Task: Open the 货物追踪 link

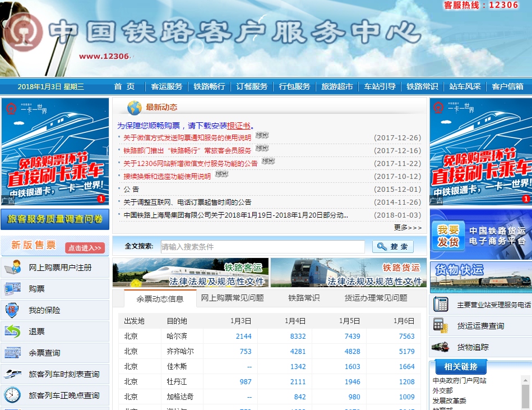Action: click(473, 347)
